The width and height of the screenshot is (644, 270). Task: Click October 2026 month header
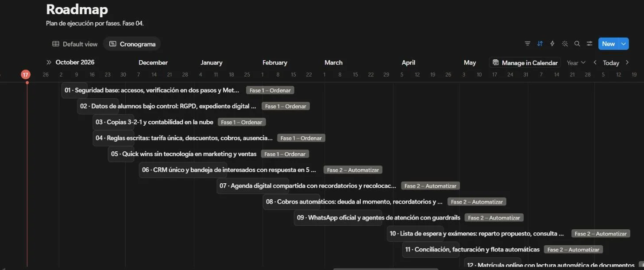coord(75,62)
